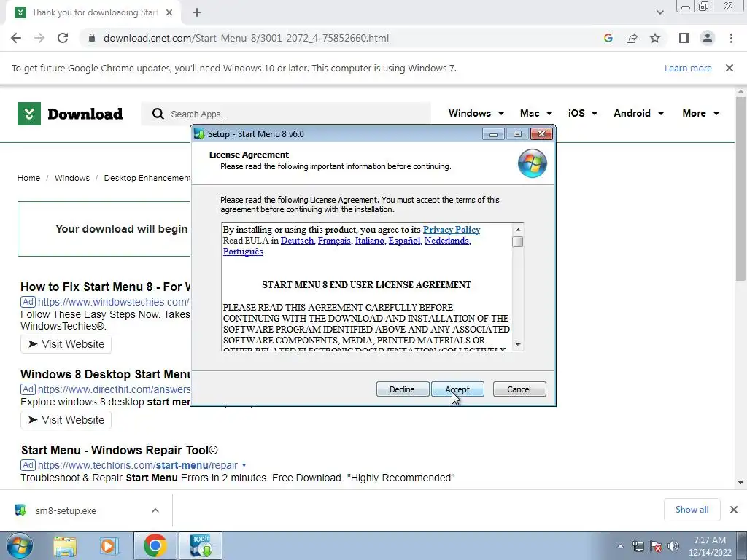
Task: Select the 'Thank you for downloading' tab
Action: click(94, 12)
